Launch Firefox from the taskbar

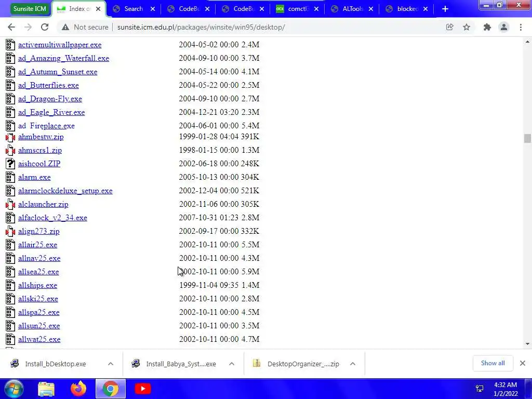click(78, 389)
